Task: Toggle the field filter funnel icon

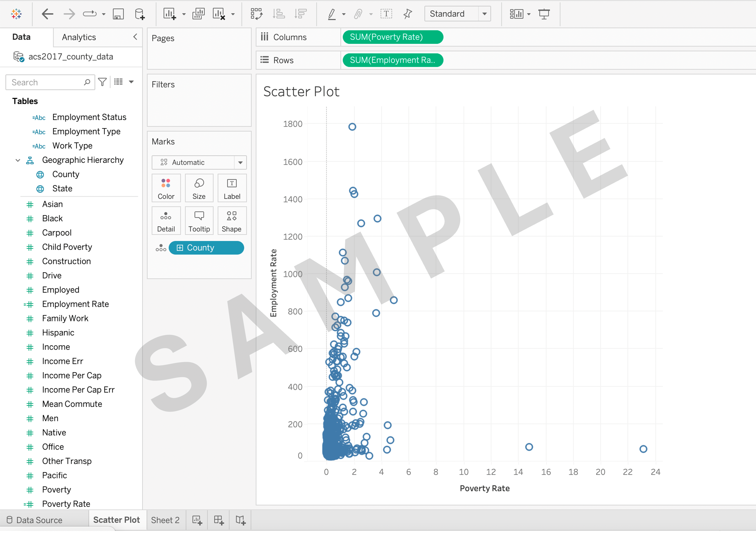Action: tap(103, 82)
